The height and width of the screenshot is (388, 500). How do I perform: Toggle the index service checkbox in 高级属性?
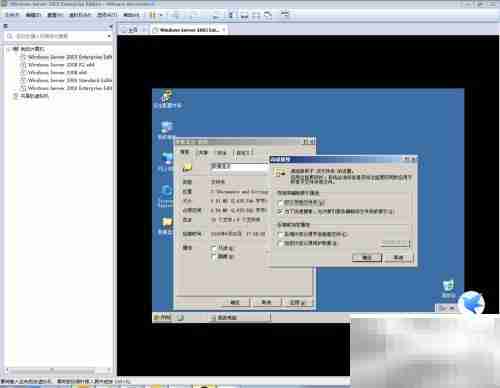click(280, 212)
